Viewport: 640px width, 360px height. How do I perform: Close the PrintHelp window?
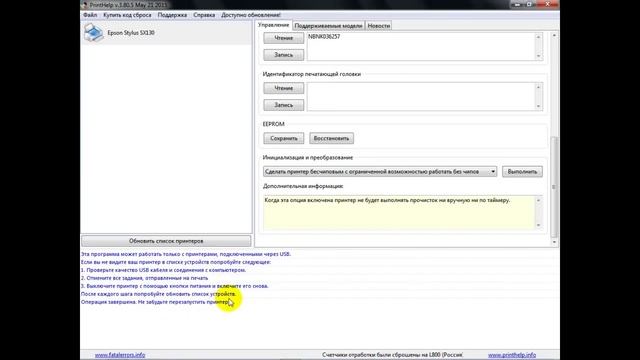(548, 4)
